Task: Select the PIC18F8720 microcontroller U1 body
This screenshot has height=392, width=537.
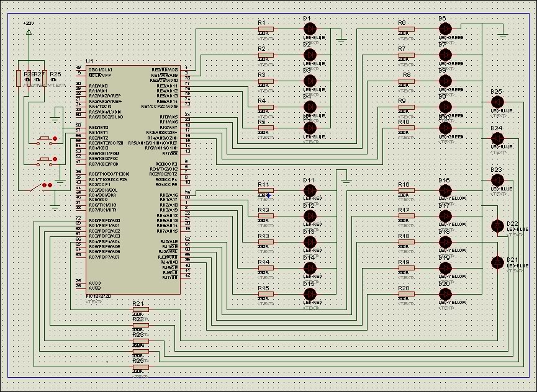Action: (x=133, y=180)
